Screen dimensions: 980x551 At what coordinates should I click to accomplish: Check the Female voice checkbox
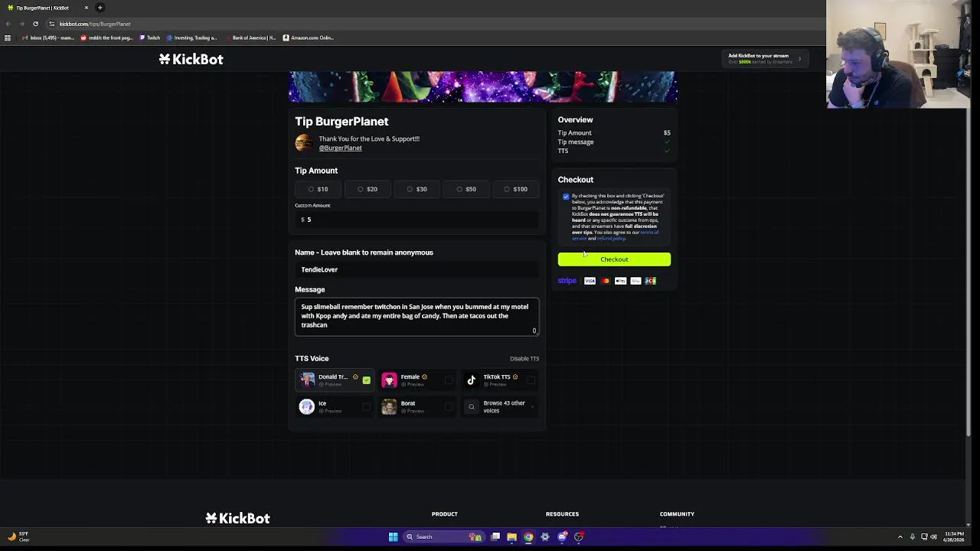(x=449, y=380)
